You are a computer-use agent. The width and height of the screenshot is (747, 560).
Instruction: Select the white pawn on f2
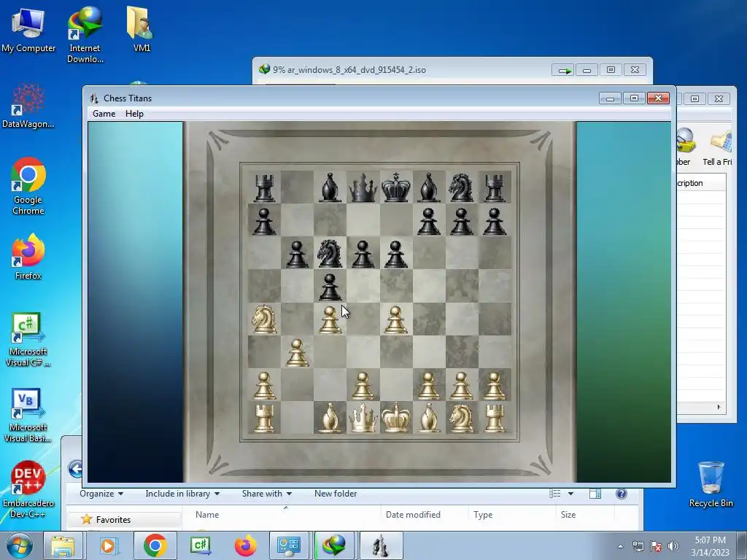pos(428,385)
